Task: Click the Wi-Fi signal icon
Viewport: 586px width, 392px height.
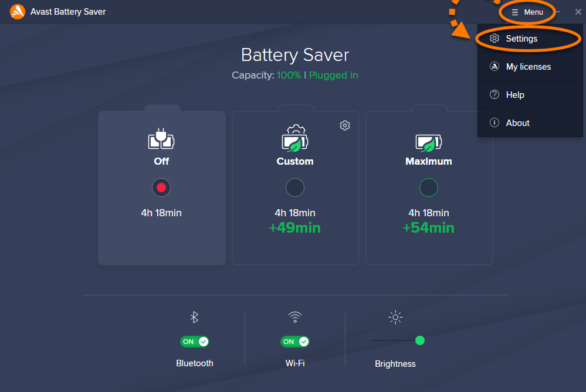Action: click(295, 318)
